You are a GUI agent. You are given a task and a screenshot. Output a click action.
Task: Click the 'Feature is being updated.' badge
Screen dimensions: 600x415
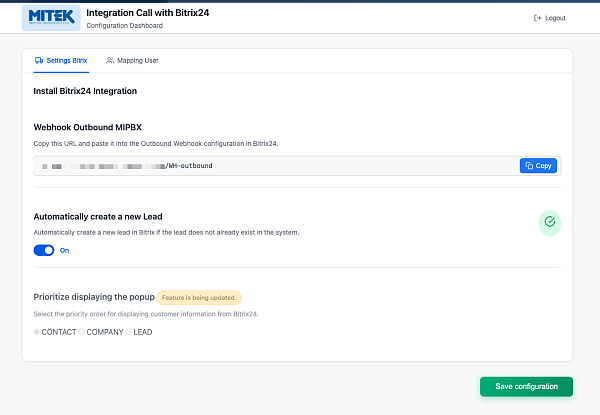point(199,298)
